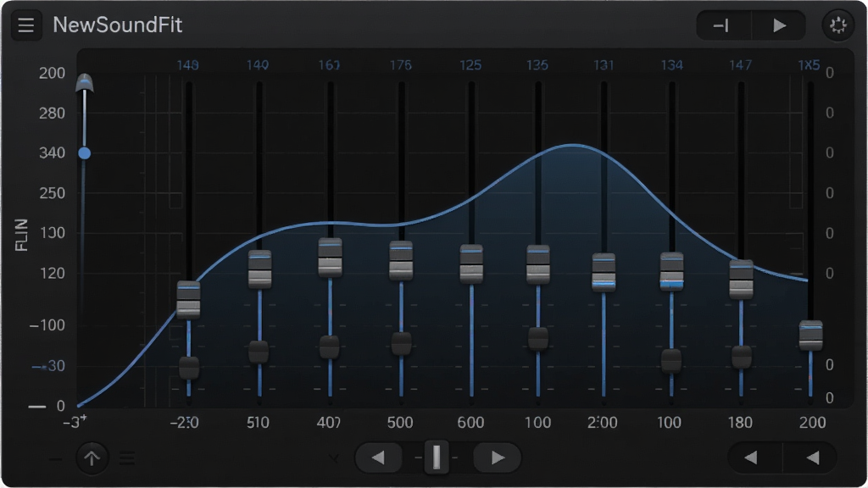This screenshot has height=488, width=868.
Task: Click the -100 label on the left scale
Action: (x=47, y=325)
